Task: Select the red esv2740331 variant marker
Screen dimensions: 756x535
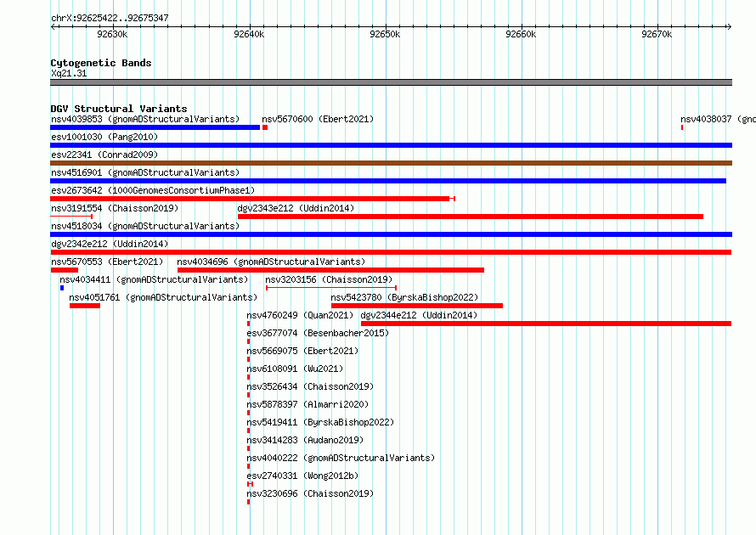Action: tap(250, 484)
